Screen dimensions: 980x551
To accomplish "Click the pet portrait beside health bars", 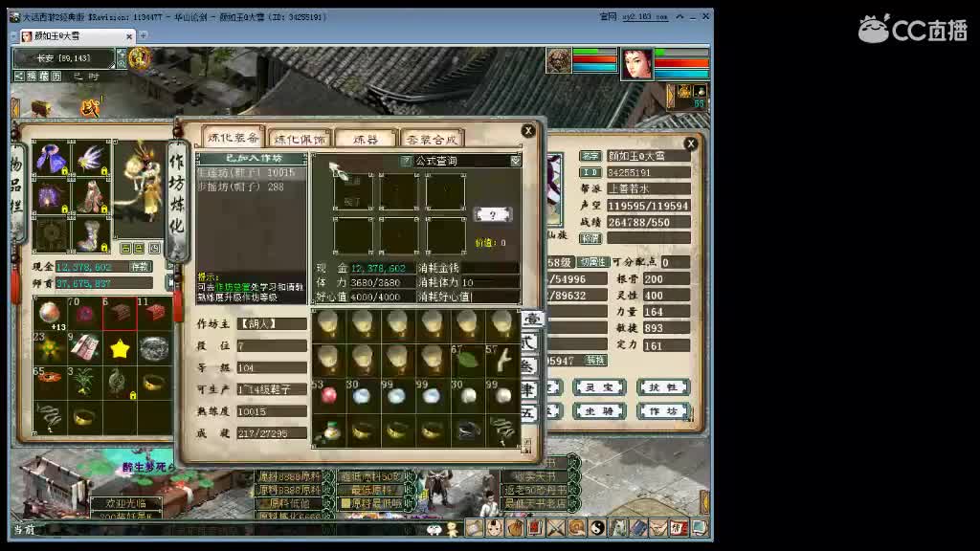I will coord(558,60).
